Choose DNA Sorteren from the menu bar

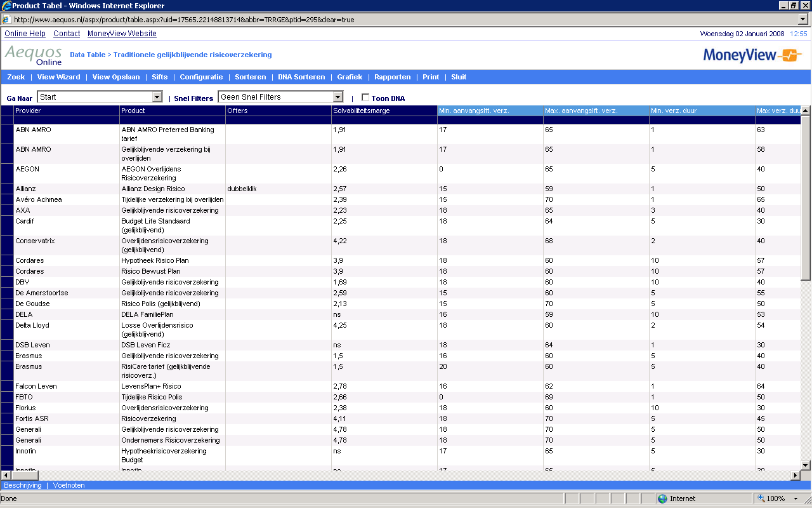301,77
